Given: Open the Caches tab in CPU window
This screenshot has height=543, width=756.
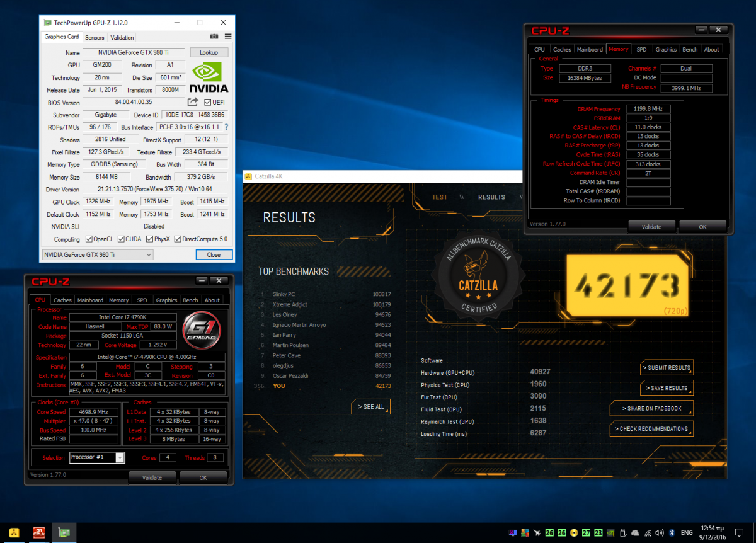Looking at the screenshot, I should (62, 300).
